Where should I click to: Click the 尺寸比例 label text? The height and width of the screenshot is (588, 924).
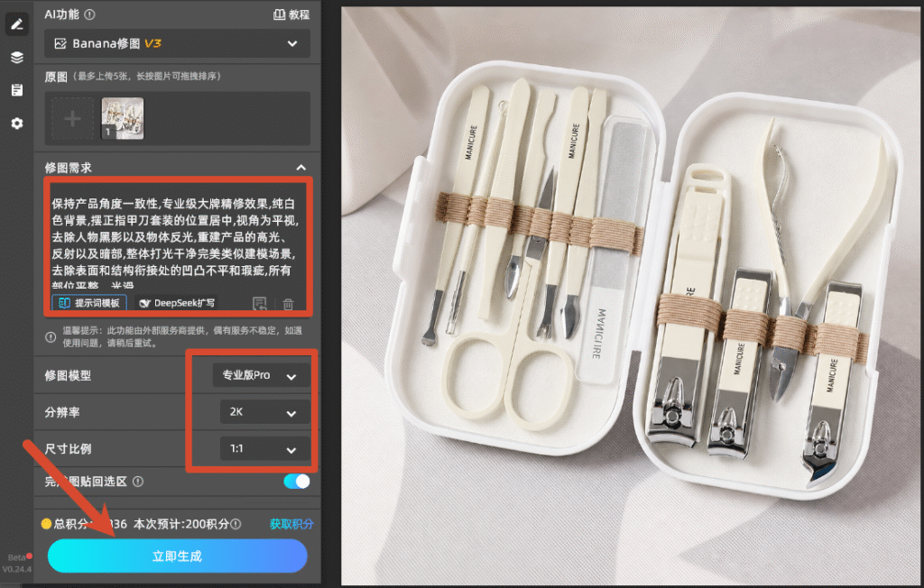68,448
